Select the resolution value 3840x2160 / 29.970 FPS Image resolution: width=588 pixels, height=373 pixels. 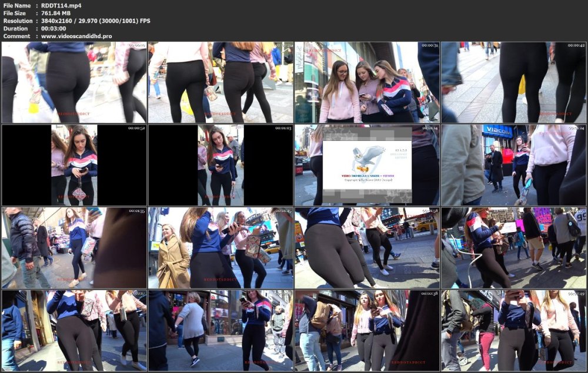click(x=96, y=21)
